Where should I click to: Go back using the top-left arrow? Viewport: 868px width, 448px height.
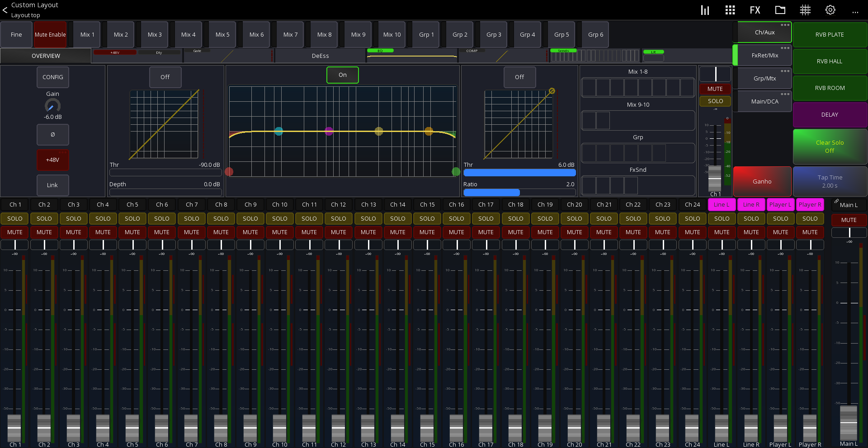5,9
